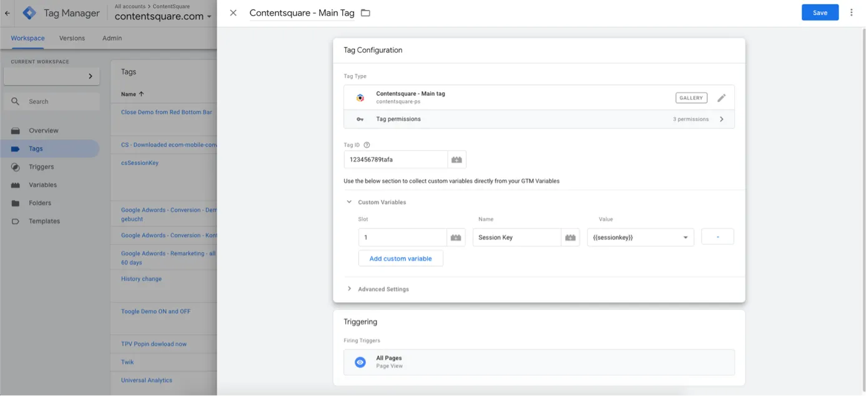Remove the Session Key custom variable row
This screenshot has width=868, height=397.
point(718,237)
